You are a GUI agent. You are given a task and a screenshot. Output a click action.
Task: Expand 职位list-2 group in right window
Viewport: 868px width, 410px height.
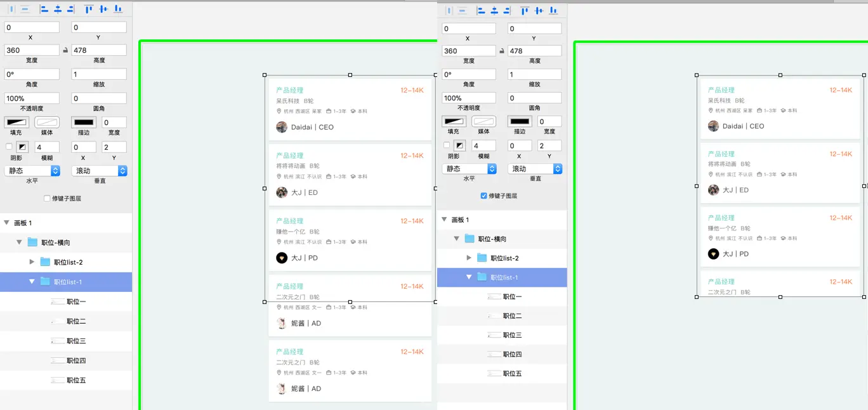[469, 258]
